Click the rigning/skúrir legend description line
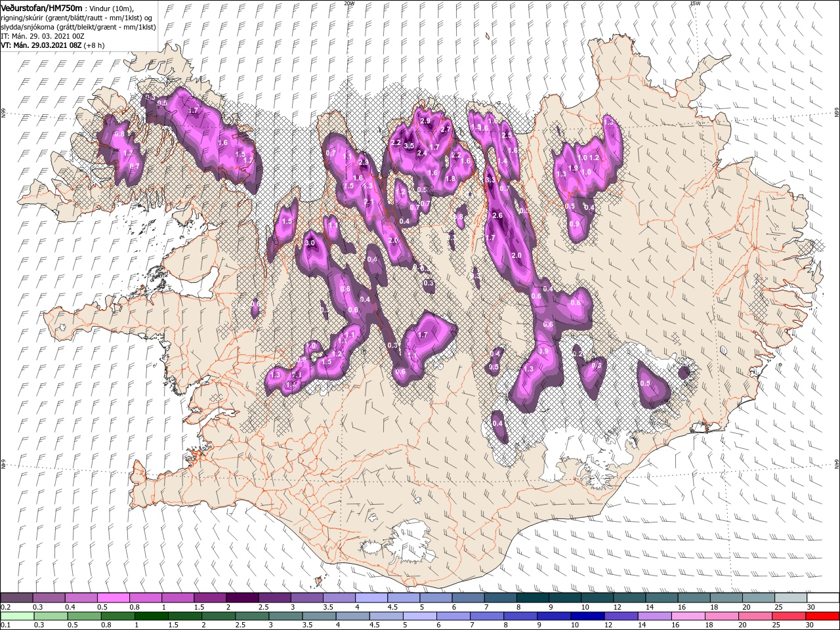This screenshot has height=630, width=840. (77, 18)
